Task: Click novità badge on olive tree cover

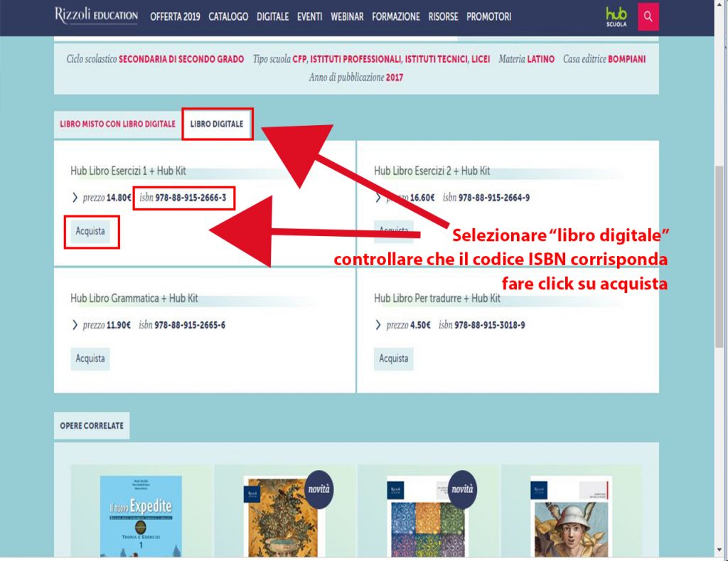Action: click(x=319, y=489)
